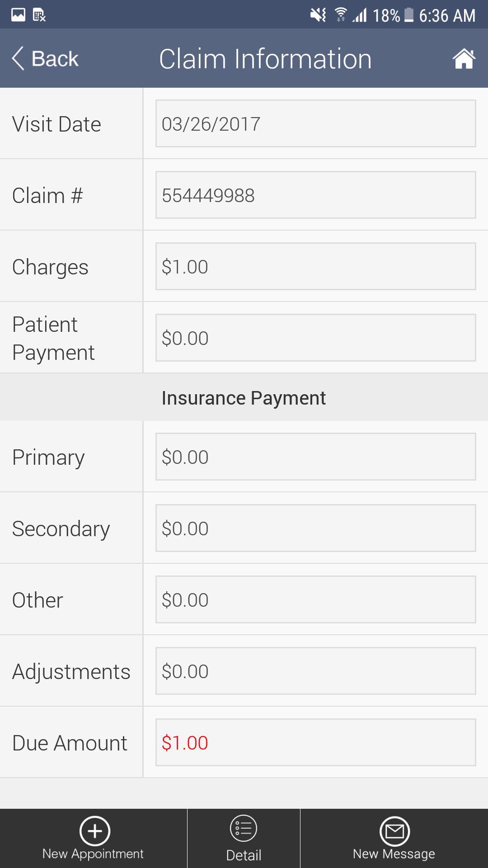Select the Claim # field

pos(315,195)
